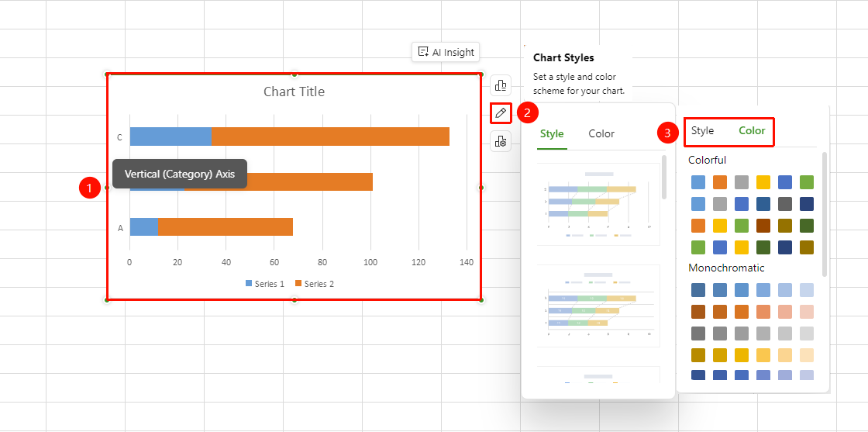Click the color palette scrollbar thumb
The height and width of the screenshot is (432, 868).
click(825, 214)
